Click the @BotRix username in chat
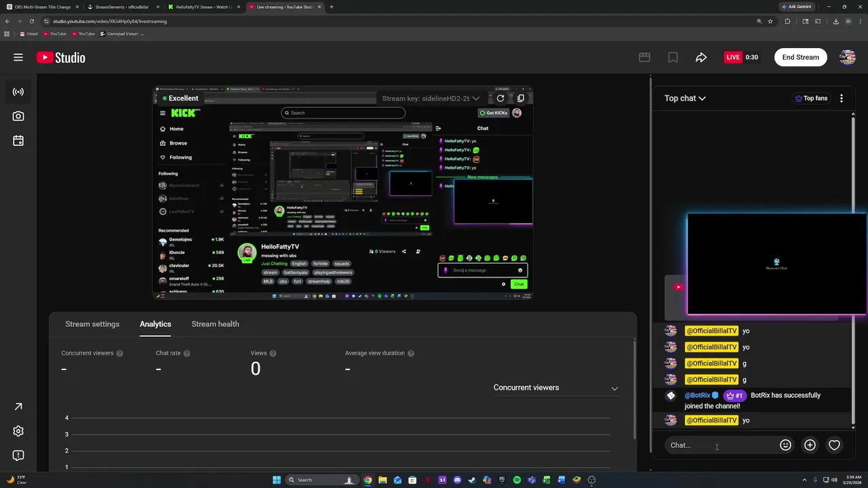Image resolution: width=868 pixels, height=488 pixels. tap(697, 396)
